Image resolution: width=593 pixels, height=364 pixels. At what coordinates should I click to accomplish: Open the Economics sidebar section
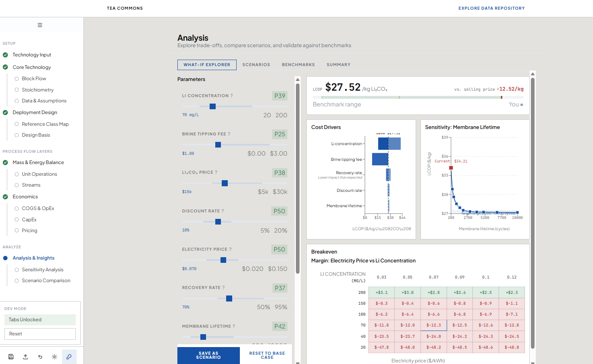click(25, 197)
